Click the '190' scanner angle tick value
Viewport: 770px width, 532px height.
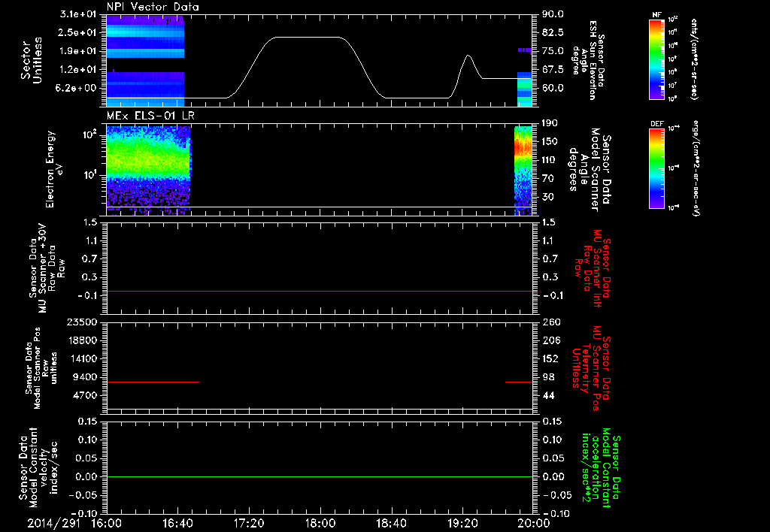pyautogui.click(x=550, y=123)
